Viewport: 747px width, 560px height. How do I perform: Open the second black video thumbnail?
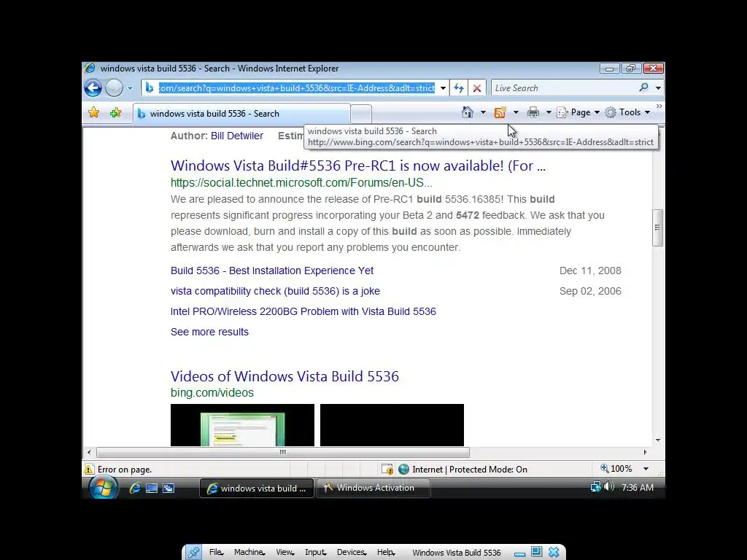click(x=392, y=425)
